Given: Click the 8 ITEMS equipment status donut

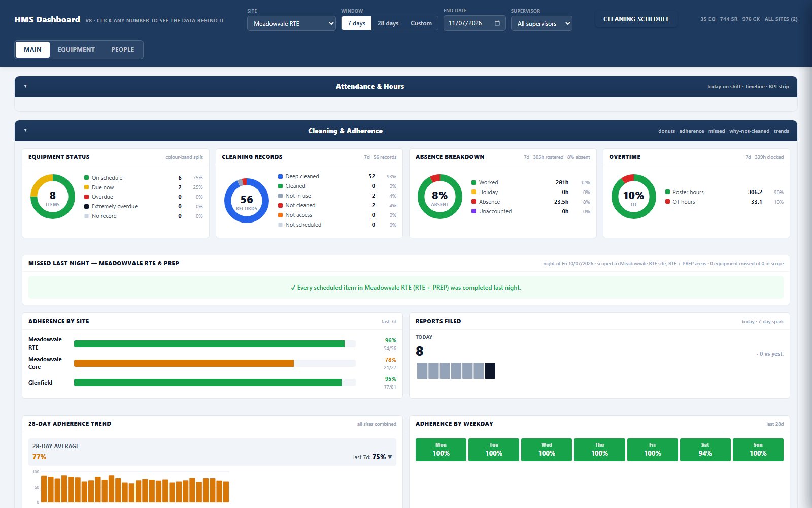Looking at the screenshot, I should (53, 197).
